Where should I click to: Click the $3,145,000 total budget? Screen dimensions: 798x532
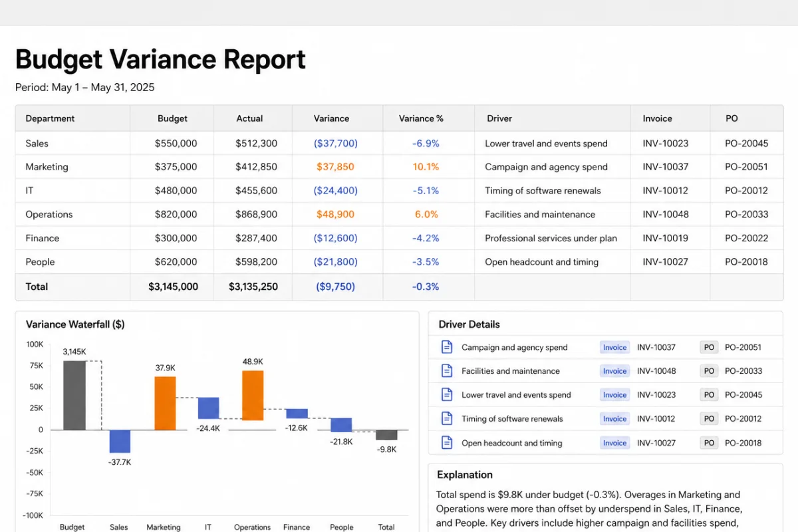tap(173, 287)
